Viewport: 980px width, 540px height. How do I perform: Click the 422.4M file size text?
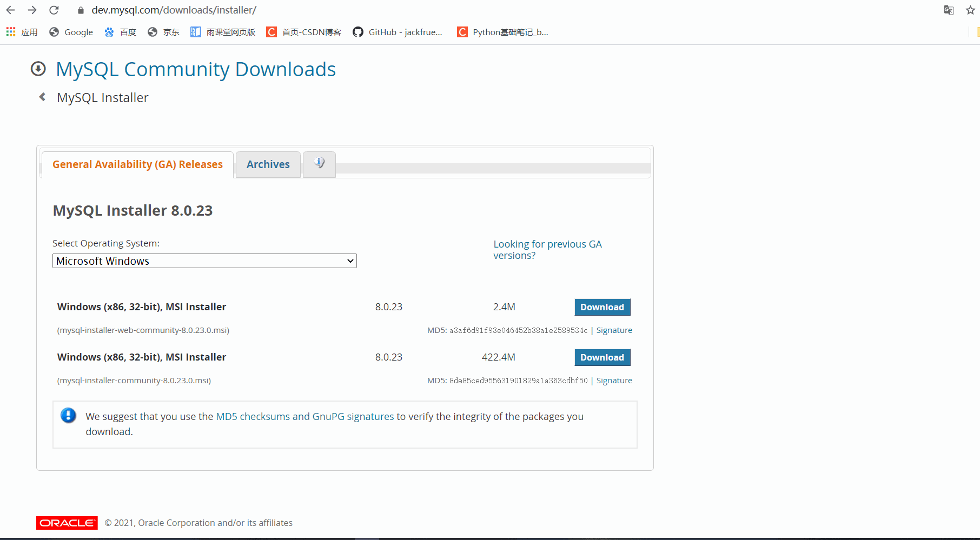click(x=499, y=357)
